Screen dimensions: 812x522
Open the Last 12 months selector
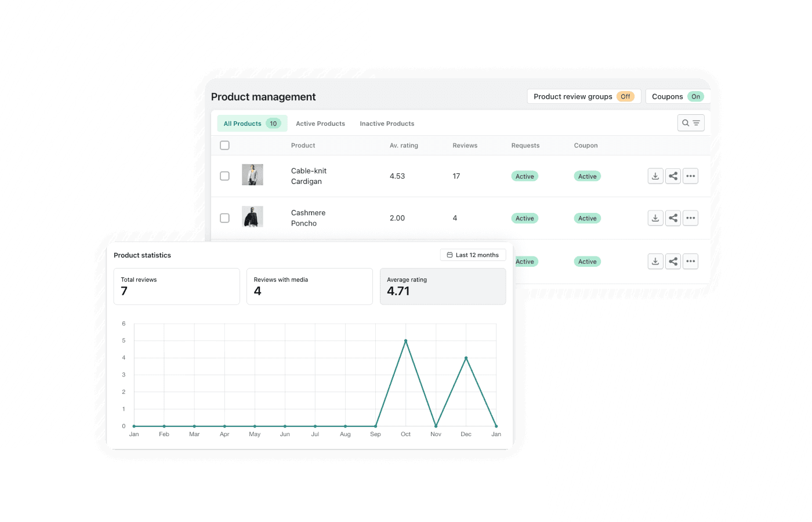coord(473,255)
